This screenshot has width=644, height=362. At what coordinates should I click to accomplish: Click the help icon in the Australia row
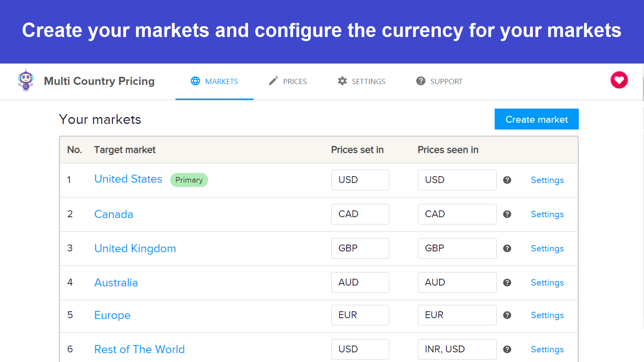(x=507, y=282)
